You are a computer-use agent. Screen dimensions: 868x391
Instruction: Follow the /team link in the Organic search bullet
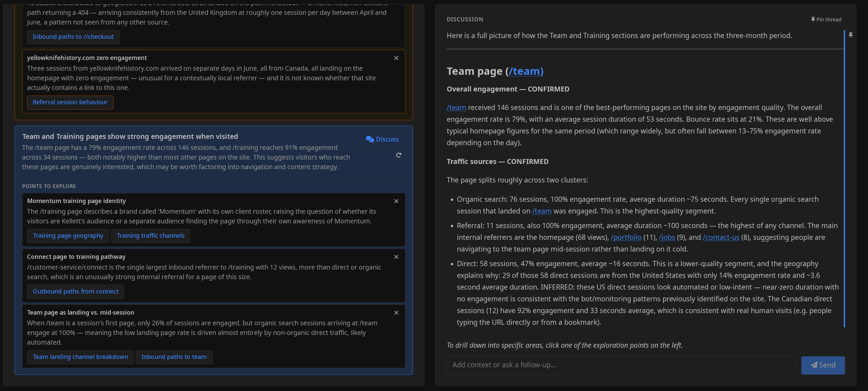pyautogui.click(x=542, y=211)
